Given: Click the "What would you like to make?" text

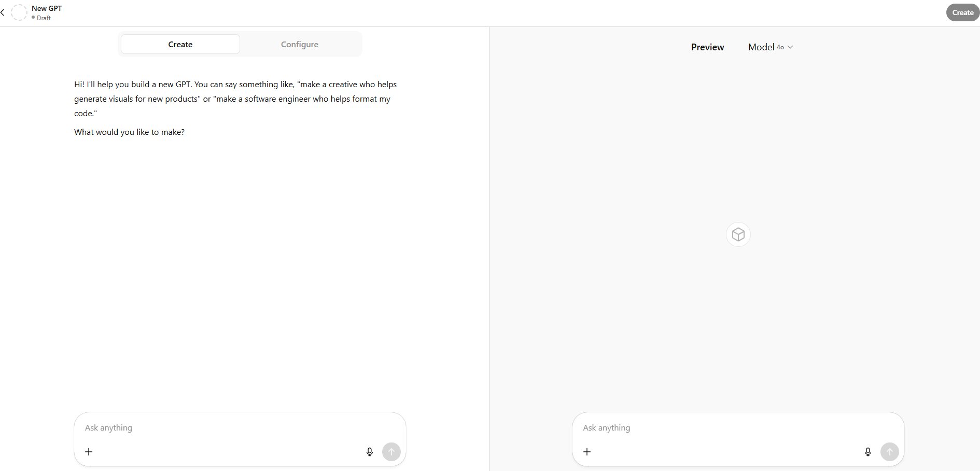Looking at the screenshot, I should pyautogui.click(x=130, y=132).
